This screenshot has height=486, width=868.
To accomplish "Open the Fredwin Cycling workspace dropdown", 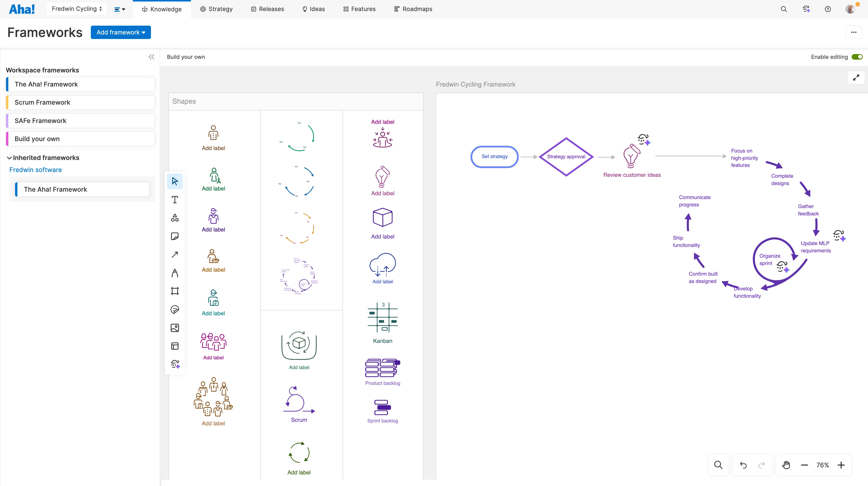I will click(x=76, y=9).
